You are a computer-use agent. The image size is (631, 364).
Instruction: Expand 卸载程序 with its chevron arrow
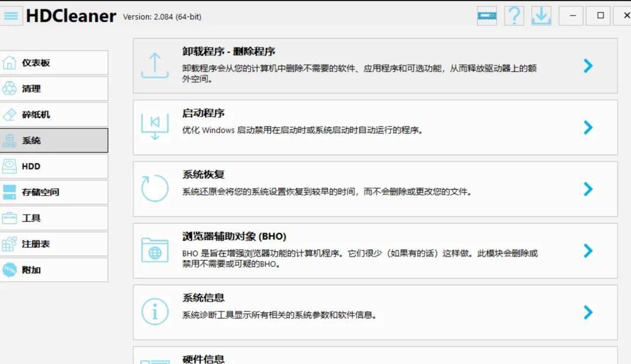click(588, 66)
